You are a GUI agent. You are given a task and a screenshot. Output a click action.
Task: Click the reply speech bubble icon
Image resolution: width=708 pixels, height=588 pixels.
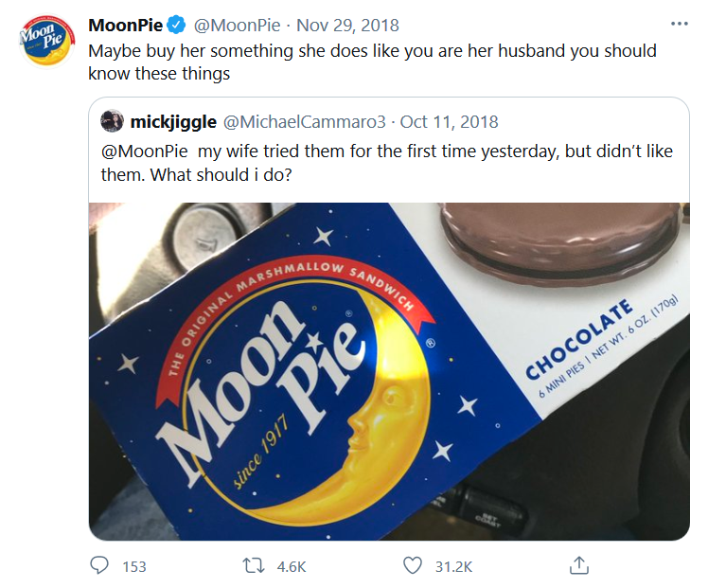[x=100, y=565]
